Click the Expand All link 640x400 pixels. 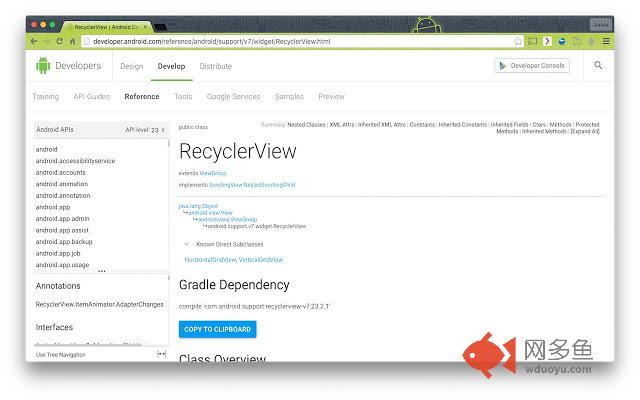click(x=585, y=131)
